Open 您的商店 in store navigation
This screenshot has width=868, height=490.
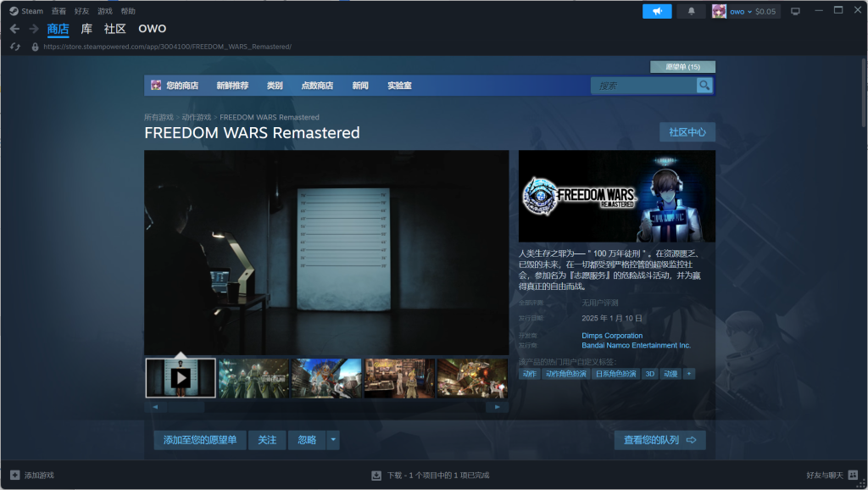coord(182,86)
